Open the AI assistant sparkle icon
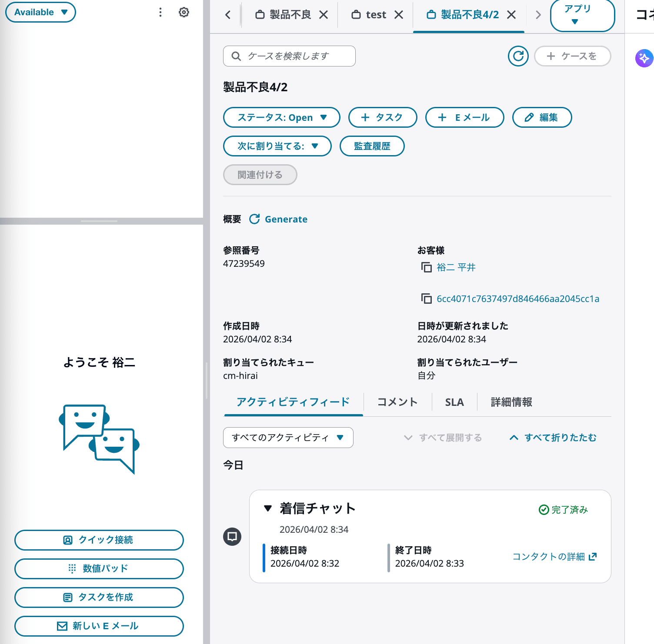 pyautogui.click(x=644, y=58)
